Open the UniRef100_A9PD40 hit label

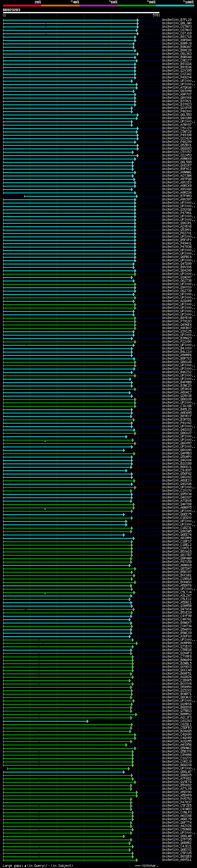(x=177, y=40)
